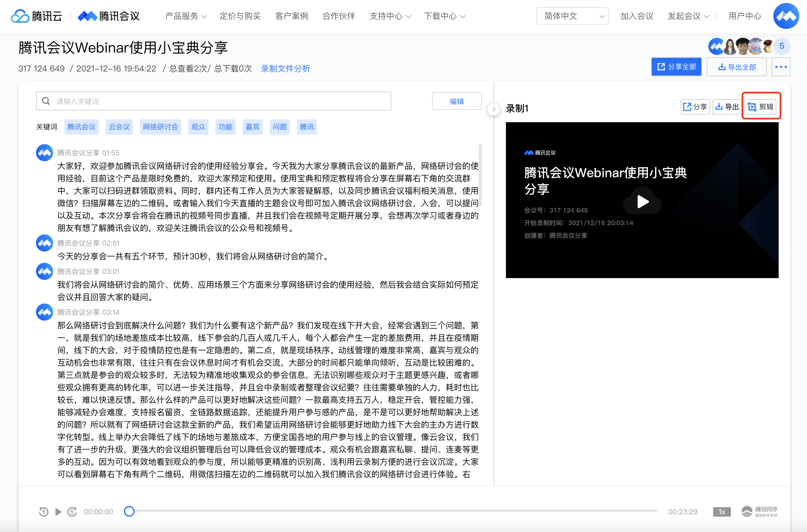This screenshot has height=532, width=807.
Task: Select keyword tag 云会议
Action: click(119, 127)
